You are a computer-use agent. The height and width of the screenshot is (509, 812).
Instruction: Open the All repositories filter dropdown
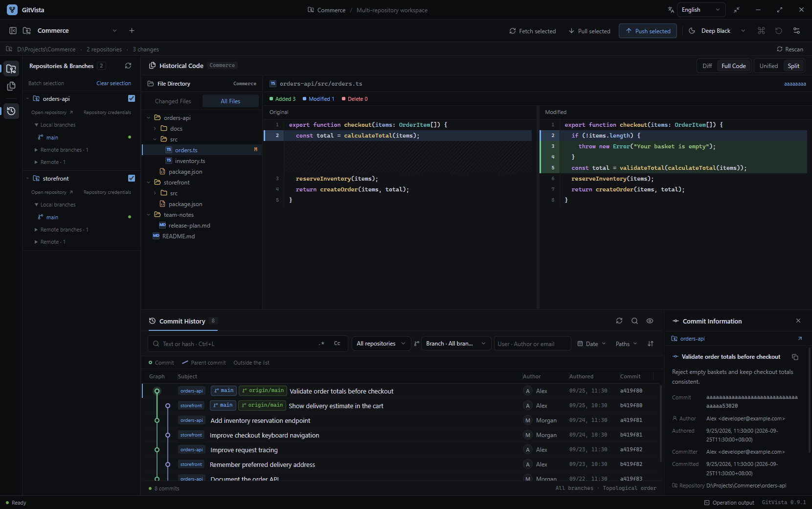[381, 344]
